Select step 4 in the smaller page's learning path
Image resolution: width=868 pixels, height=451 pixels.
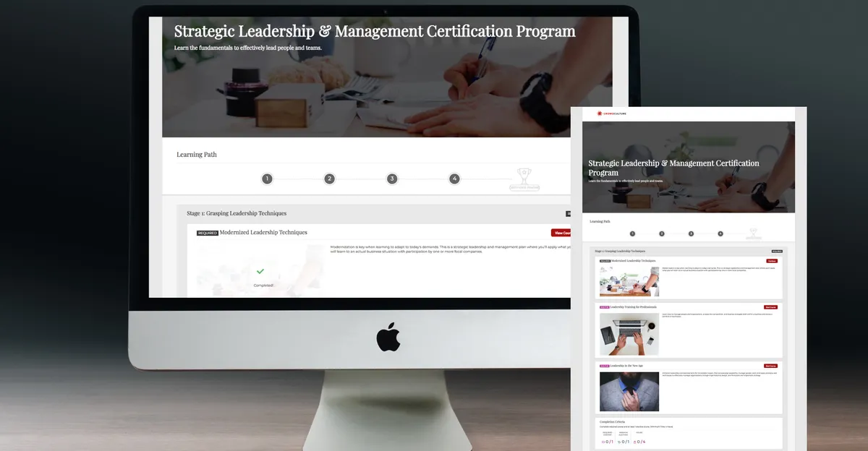click(x=720, y=233)
